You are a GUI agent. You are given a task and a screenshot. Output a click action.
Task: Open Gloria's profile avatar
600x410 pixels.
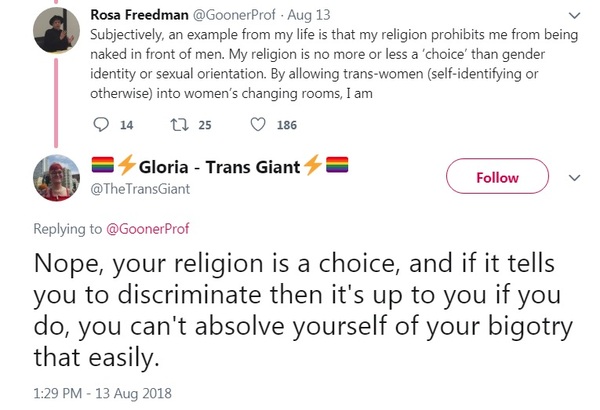click(x=54, y=178)
